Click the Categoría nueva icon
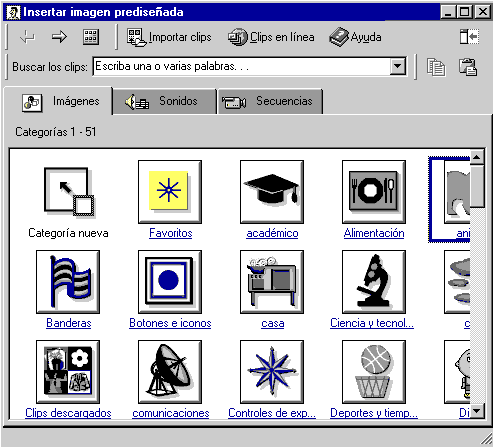The width and height of the screenshot is (493, 447). [69, 192]
